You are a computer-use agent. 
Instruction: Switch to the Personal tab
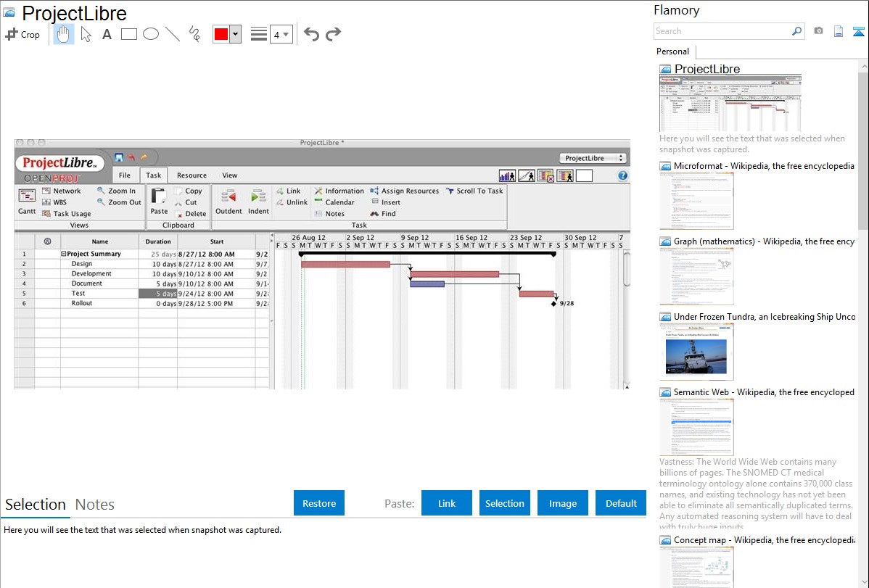click(673, 51)
